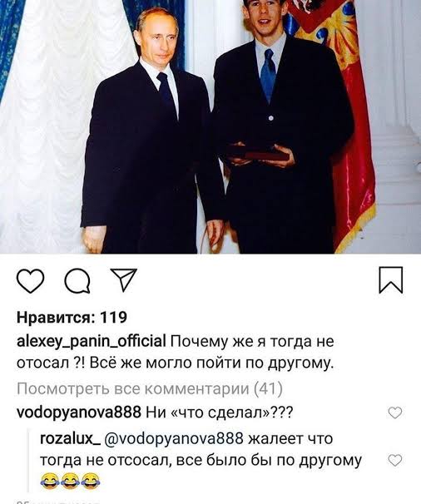
Task: Tap the @vodopyanova888 mention in the reply
Action: point(174,439)
